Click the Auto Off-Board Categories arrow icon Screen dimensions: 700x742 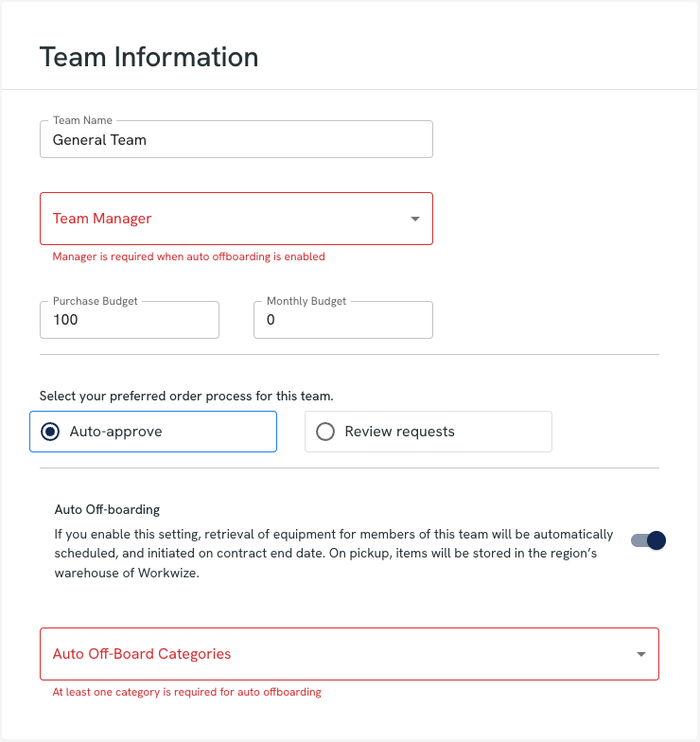640,654
